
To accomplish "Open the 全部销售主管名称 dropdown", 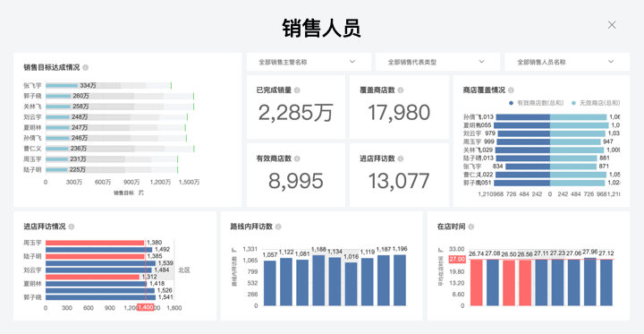I will (309, 62).
